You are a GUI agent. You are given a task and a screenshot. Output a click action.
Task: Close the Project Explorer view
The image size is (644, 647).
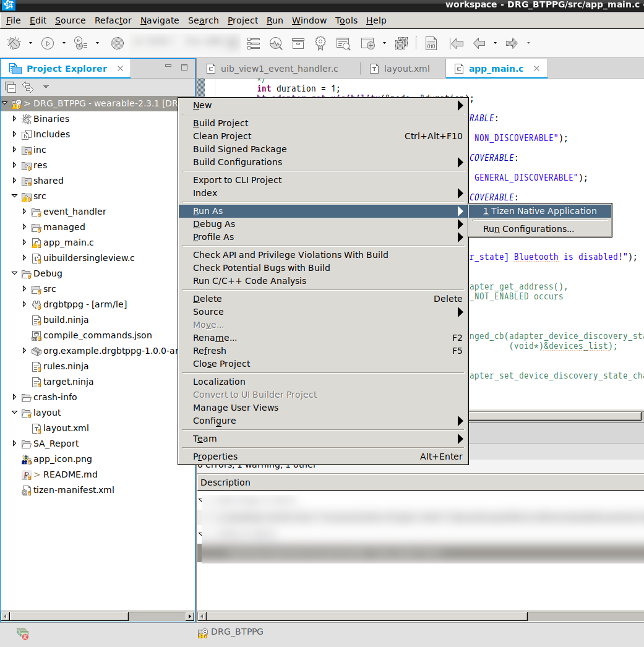120,69
